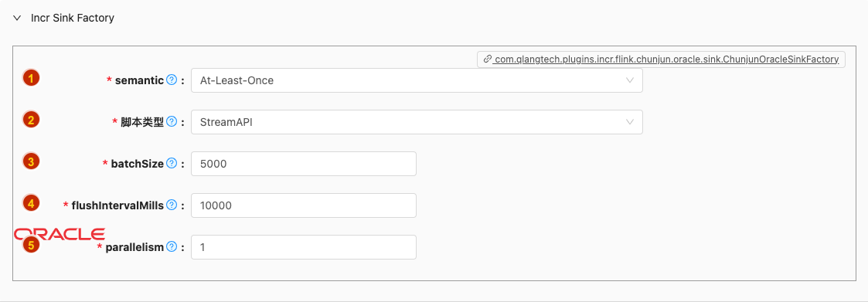This screenshot has height=302, width=868.
Task: Focus the flushIntervalMills input field
Action: pos(303,205)
